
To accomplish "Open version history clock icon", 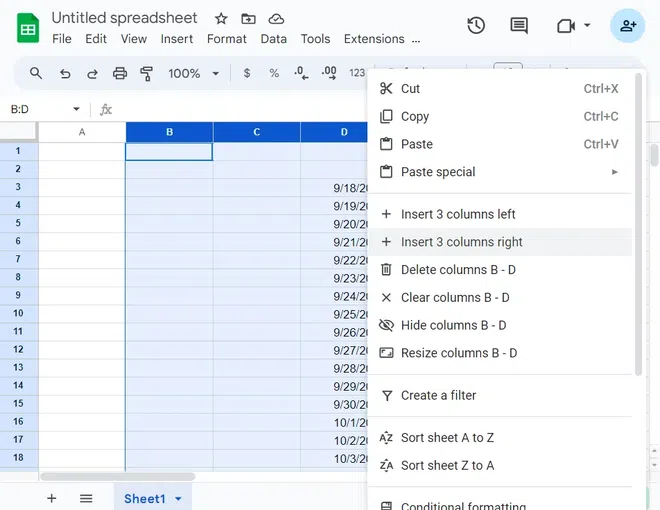I will coord(476,25).
